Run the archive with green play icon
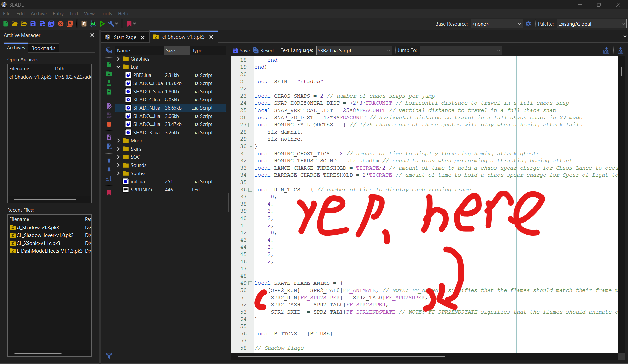Image resolution: width=628 pixels, height=364 pixels. 102,24
